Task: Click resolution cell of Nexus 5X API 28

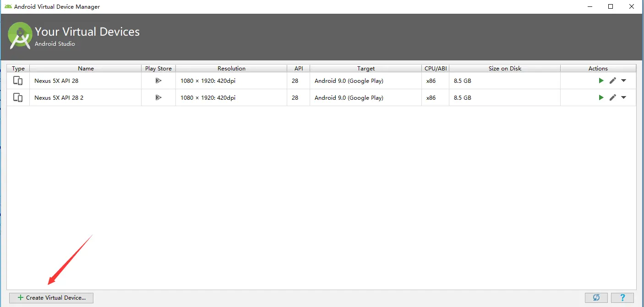Action: point(231,81)
